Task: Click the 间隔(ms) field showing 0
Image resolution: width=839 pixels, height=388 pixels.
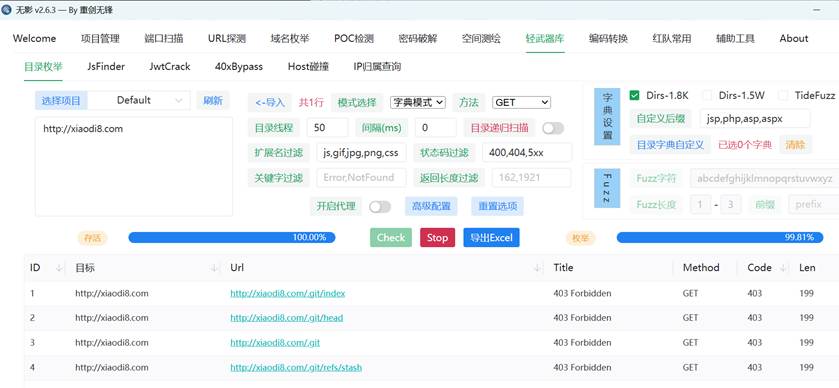Action: point(436,128)
